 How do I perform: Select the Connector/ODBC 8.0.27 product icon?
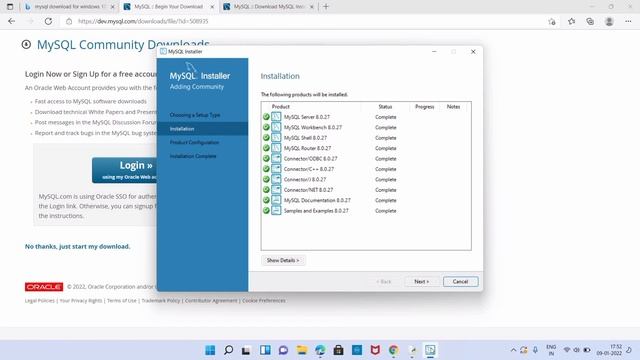point(276,158)
